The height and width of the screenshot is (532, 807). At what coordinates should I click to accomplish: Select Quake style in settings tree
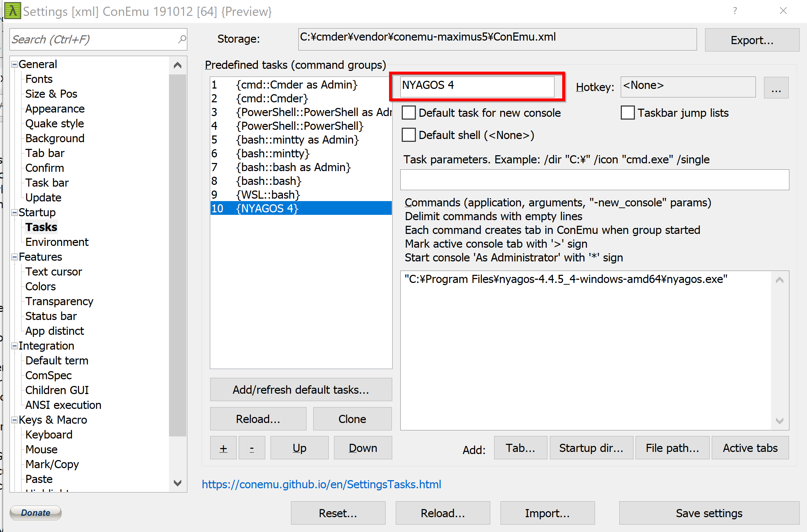pos(54,123)
